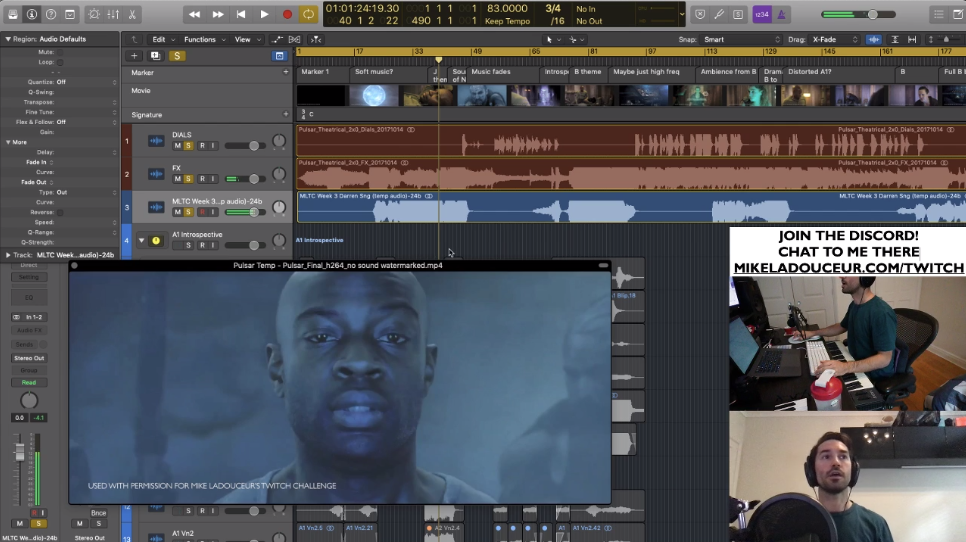Open the left-click Pointer tool menu

click(x=553, y=39)
